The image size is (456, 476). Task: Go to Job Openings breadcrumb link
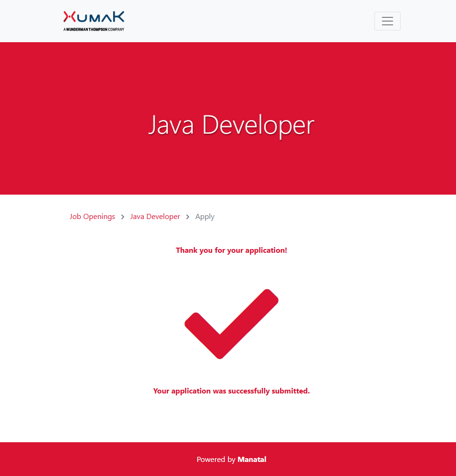92,217
